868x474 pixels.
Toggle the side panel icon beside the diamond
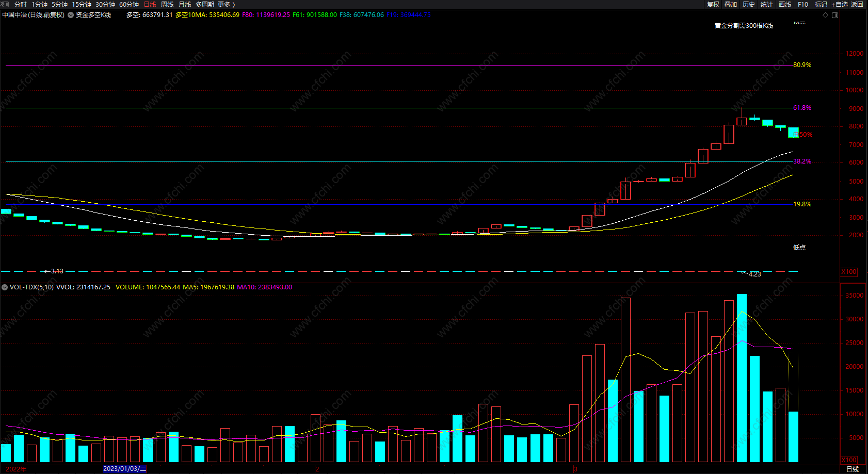(835, 15)
